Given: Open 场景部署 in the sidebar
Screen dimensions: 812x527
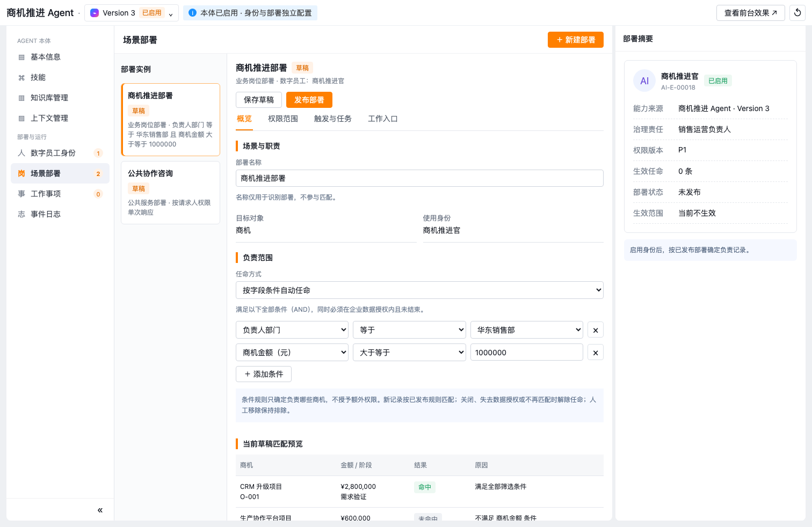Looking at the screenshot, I should click(x=60, y=173).
